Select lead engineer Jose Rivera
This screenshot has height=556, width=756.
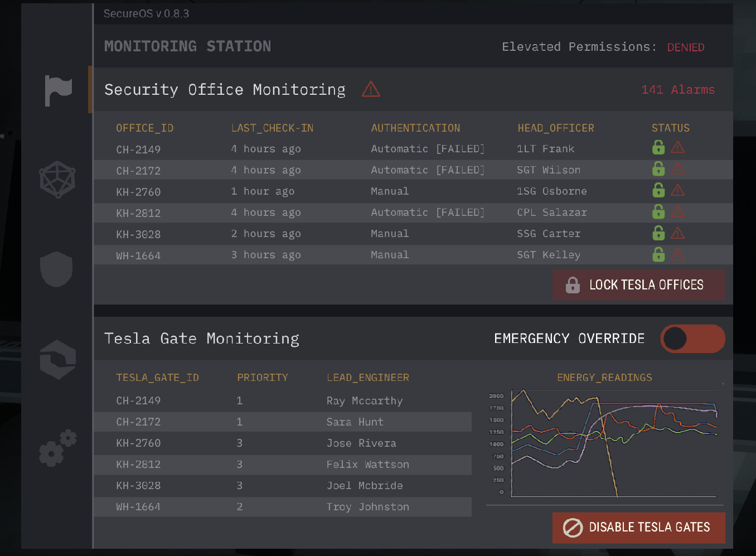(x=361, y=443)
